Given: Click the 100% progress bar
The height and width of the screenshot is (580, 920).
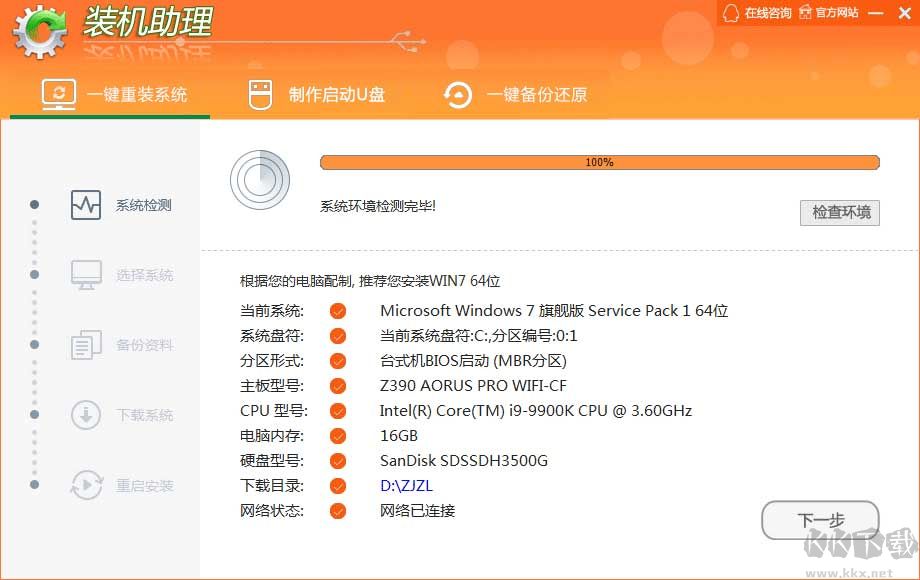Looking at the screenshot, I should point(598,161).
